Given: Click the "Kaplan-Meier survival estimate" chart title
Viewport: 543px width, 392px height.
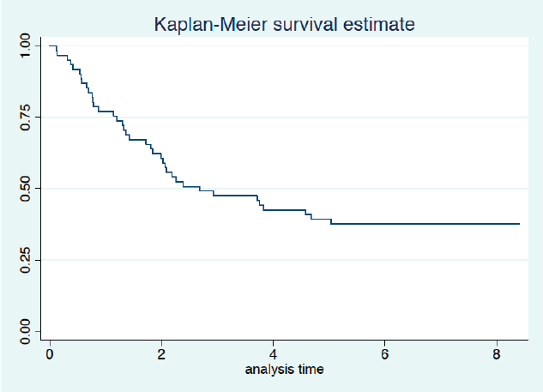Looking at the screenshot, I should click(284, 24).
